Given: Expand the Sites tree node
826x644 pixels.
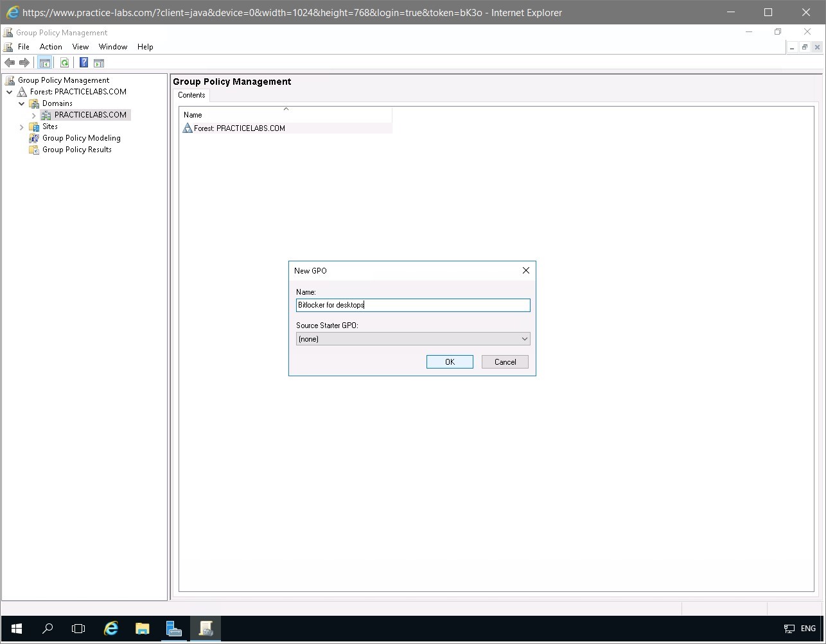Looking at the screenshot, I should [21, 126].
